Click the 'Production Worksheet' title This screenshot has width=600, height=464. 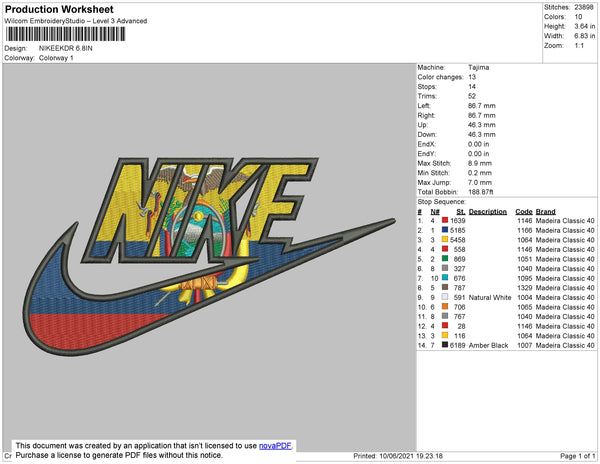(59, 10)
